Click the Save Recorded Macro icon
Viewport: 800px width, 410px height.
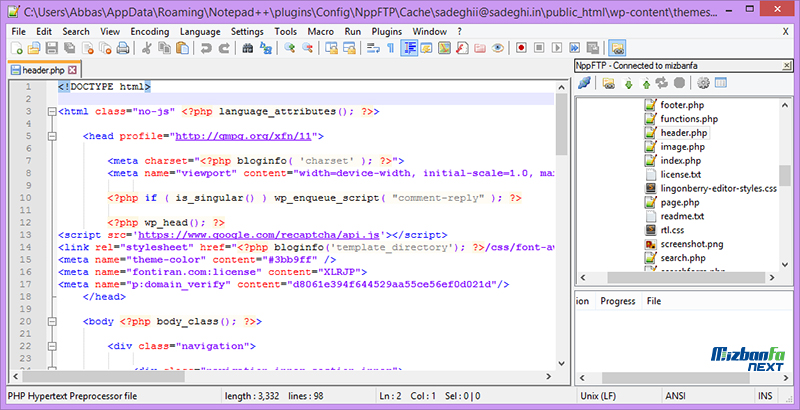point(592,48)
